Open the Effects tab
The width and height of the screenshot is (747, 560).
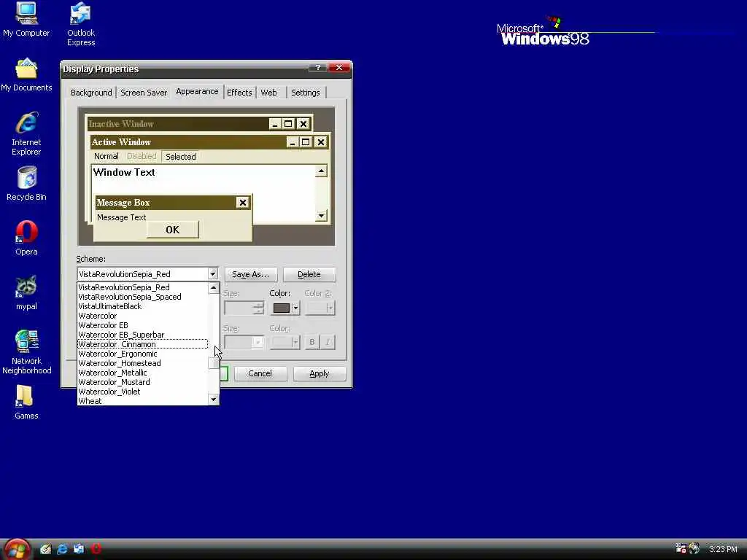pos(239,93)
